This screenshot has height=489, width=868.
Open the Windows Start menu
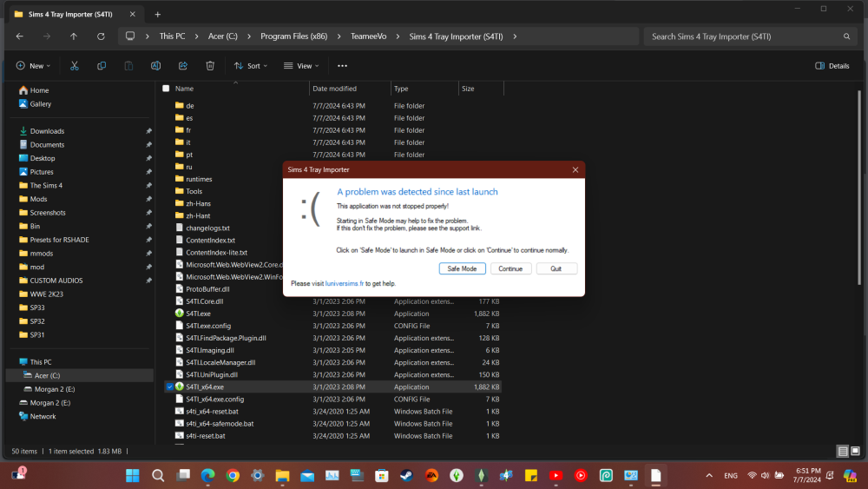click(x=132, y=476)
